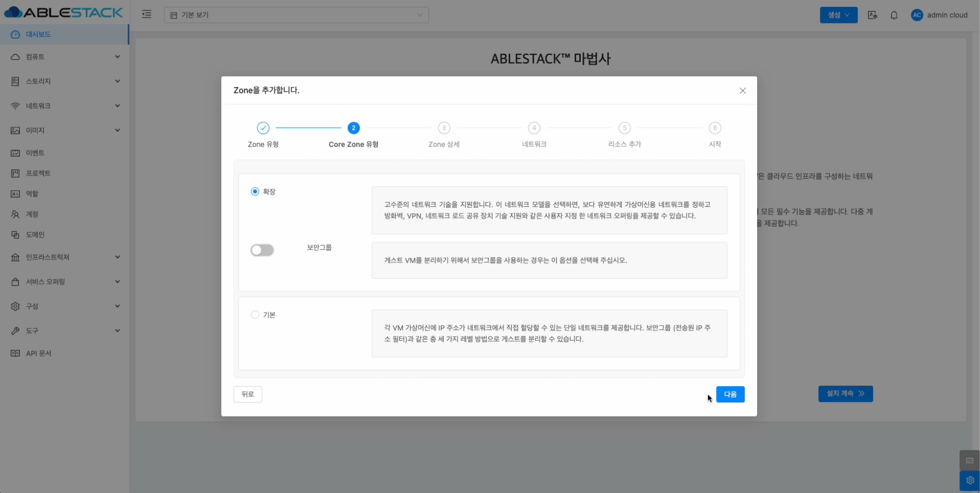Screen dimensions: 980x493
Task: Open the 생성 dropdown button
Action: pyautogui.click(x=838, y=15)
